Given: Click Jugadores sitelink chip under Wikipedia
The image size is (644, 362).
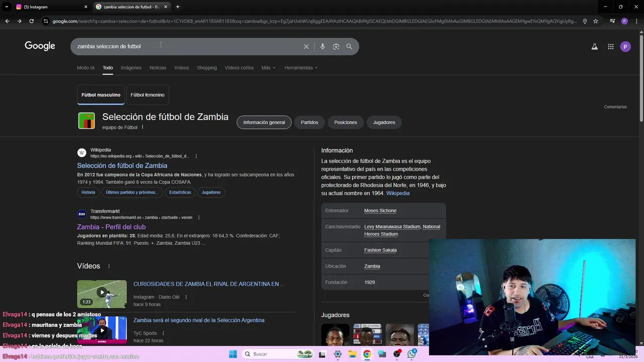Looking at the screenshot, I should 211,192.
